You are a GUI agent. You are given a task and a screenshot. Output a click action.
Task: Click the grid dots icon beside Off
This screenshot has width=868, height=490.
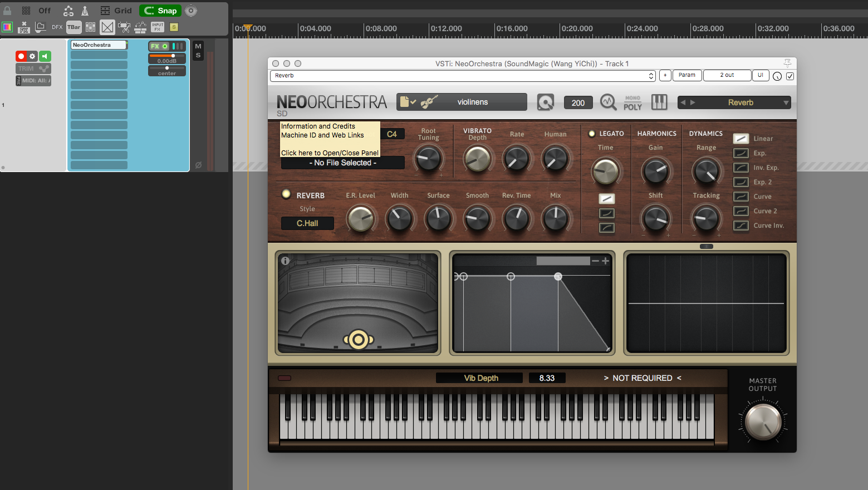pyautogui.click(x=26, y=11)
